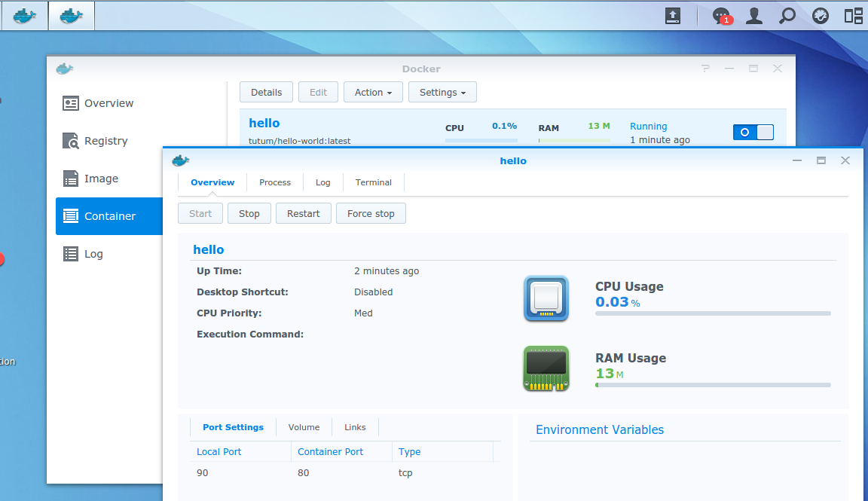
Task: Click the CPU Usage progress bar
Action: 713,313
